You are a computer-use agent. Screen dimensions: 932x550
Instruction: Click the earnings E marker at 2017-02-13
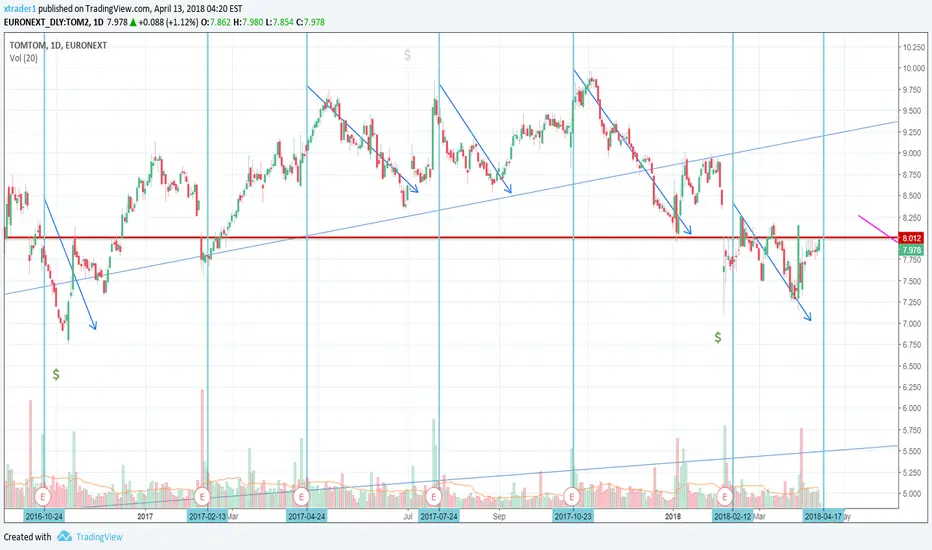[x=202, y=496]
